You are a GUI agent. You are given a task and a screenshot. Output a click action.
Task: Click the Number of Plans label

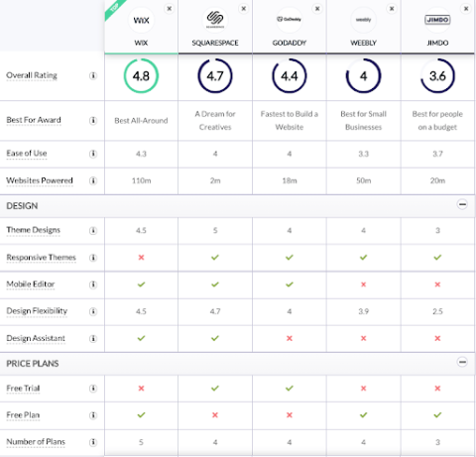tap(36, 442)
